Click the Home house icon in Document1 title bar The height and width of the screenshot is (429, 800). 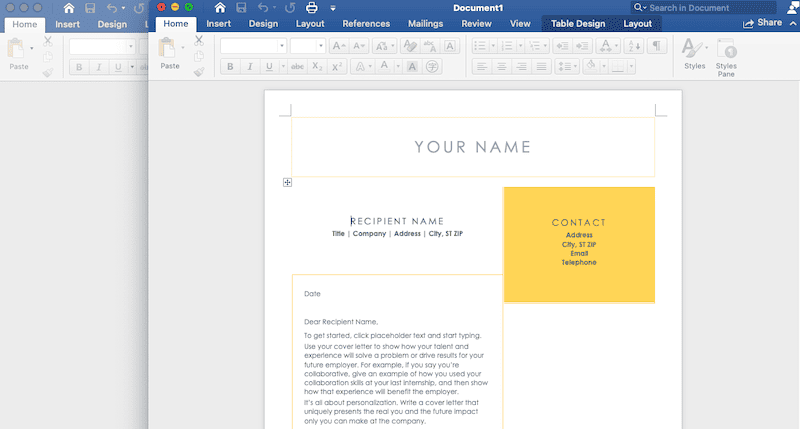click(220, 8)
